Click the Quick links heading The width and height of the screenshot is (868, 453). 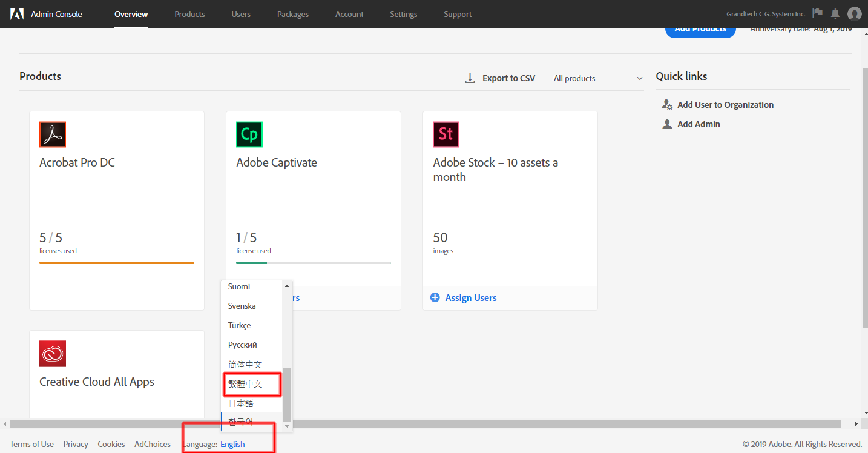(682, 76)
